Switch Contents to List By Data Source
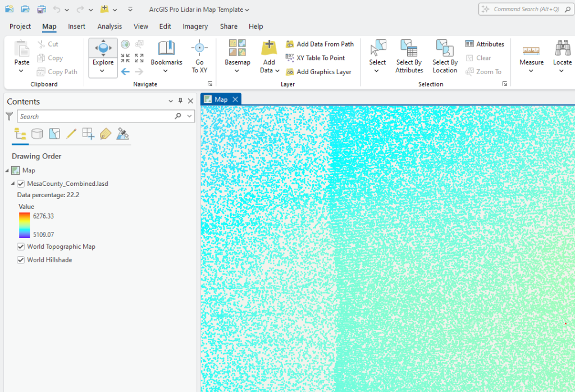575x392 pixels. pyautogui.click(x=36, y=134)
